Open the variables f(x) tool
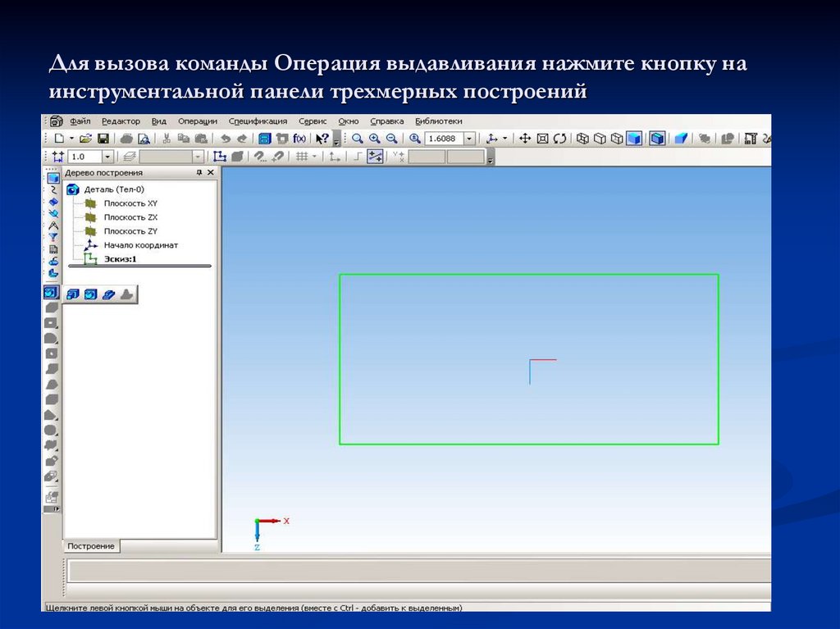The image size is (840, 629). coord(299,139)
